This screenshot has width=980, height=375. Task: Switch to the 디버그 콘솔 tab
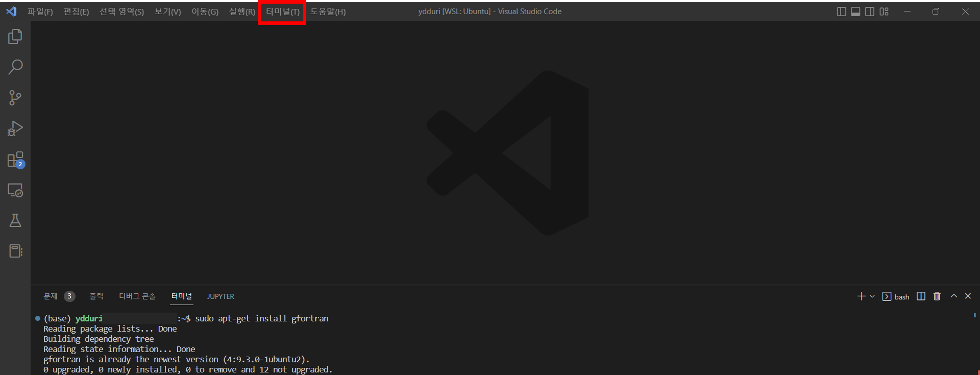(x=137, y=296)
